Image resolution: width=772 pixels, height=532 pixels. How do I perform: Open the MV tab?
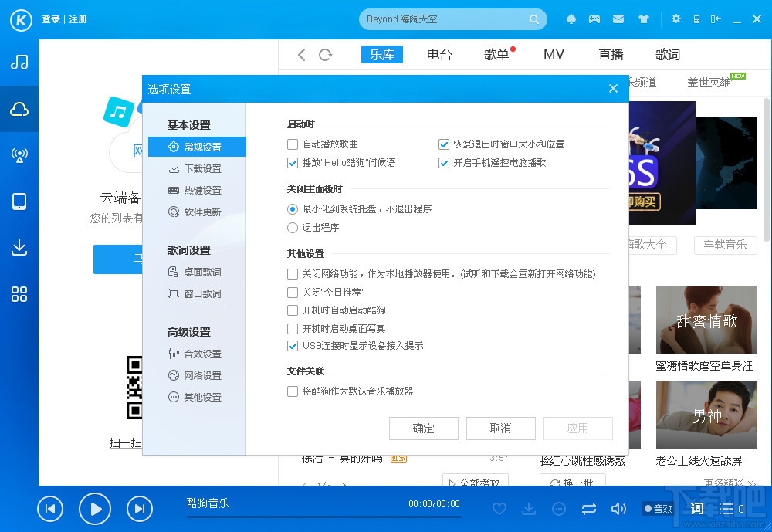(554, 54)
